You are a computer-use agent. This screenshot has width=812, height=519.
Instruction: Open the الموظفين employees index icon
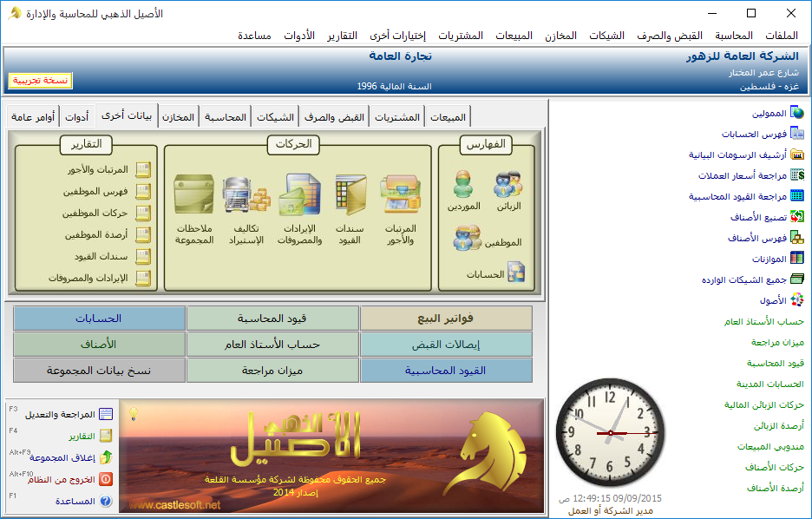pyautogui.click(x=468, y=238)
